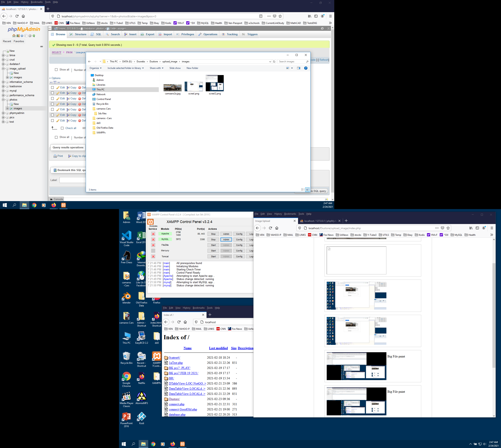Viewport: 501px width, 448px height.
Task: Open the Dustore/ directory link
Action: [x=174, y=399]
